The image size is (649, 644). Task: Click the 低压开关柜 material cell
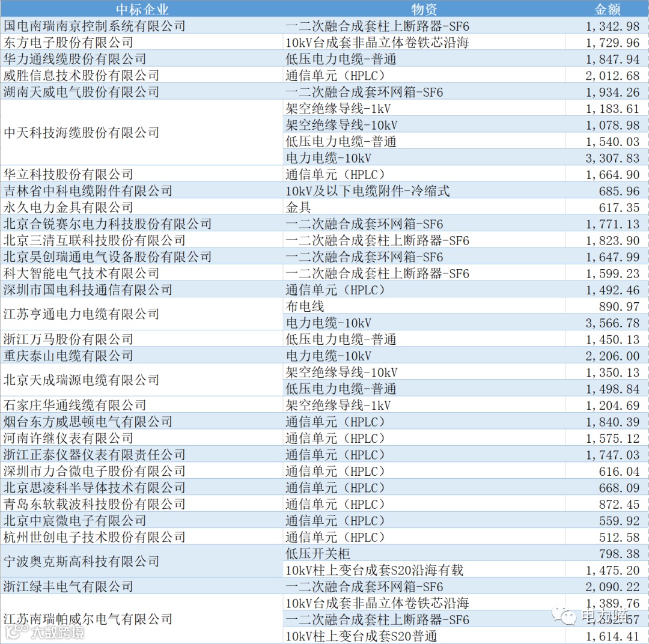(424, 553)
